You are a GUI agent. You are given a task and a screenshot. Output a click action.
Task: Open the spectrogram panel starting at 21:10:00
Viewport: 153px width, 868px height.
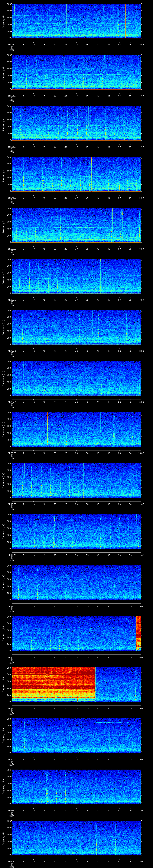[x=77, y=480]
